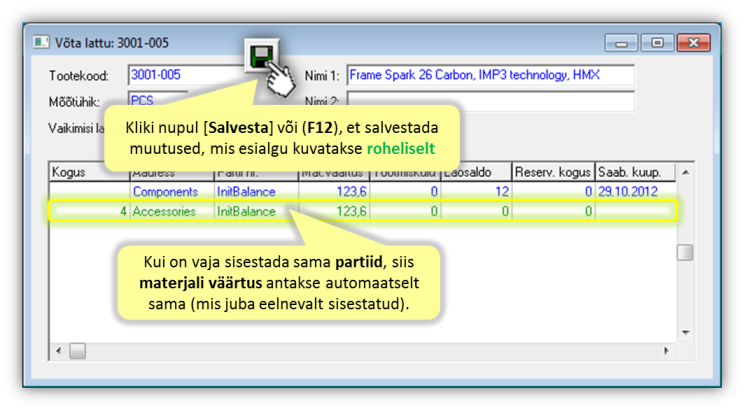The height and width of the screenshot is (410, 744).
Task: Click the horizontal scrollbar thumb
Action: coord(78,351)
